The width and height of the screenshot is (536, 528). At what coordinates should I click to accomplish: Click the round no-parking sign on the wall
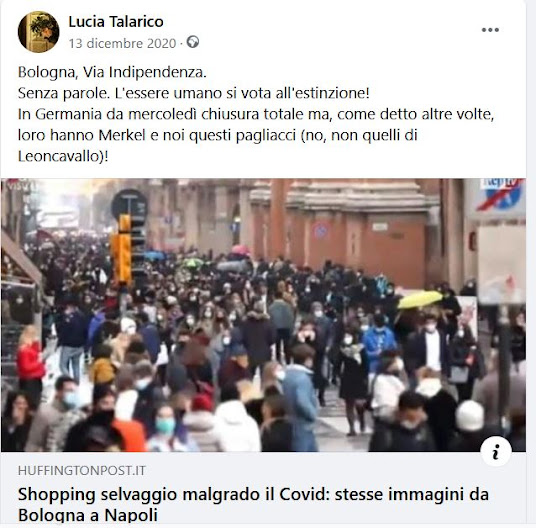point(320,231)
